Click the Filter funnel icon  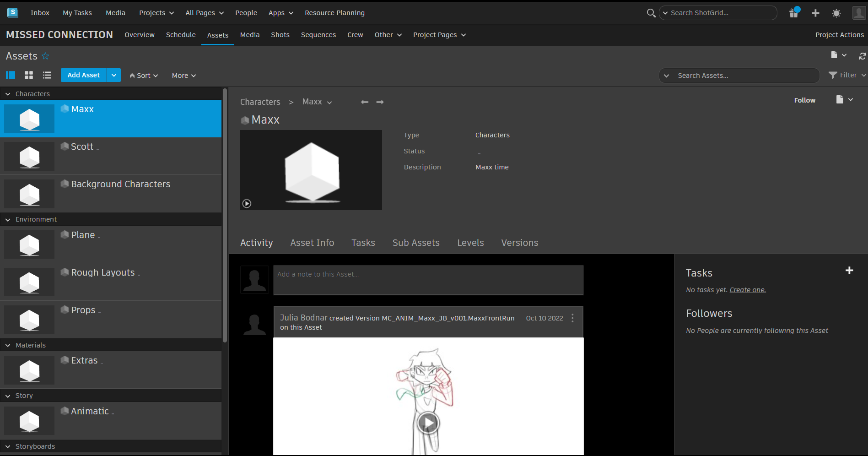pyautogui.click(x=833, y=75)
